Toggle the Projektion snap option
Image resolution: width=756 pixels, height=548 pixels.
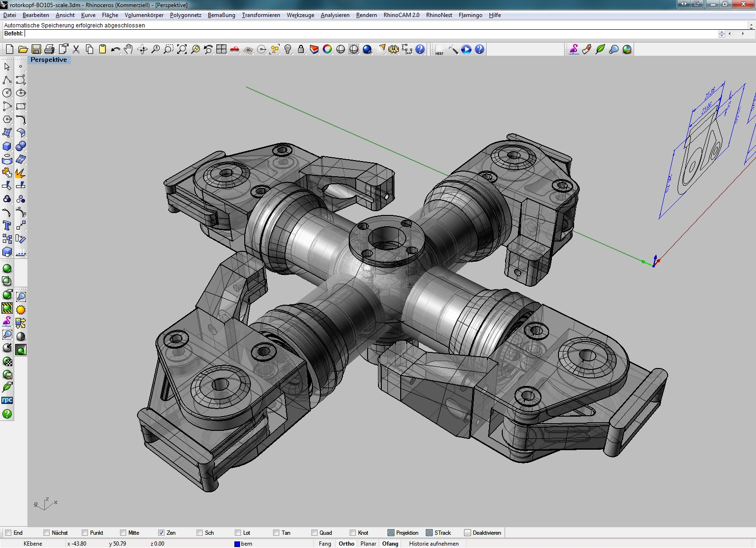click(391, 533)
